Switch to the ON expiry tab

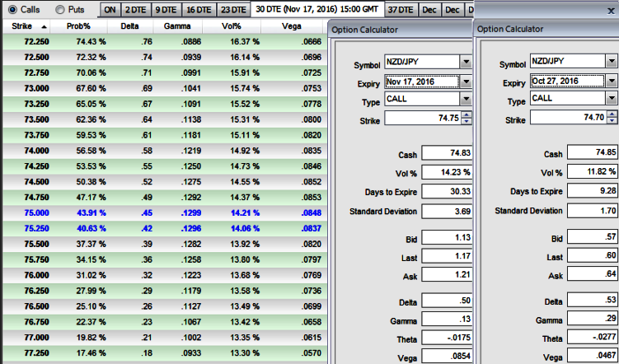(110, 10)
